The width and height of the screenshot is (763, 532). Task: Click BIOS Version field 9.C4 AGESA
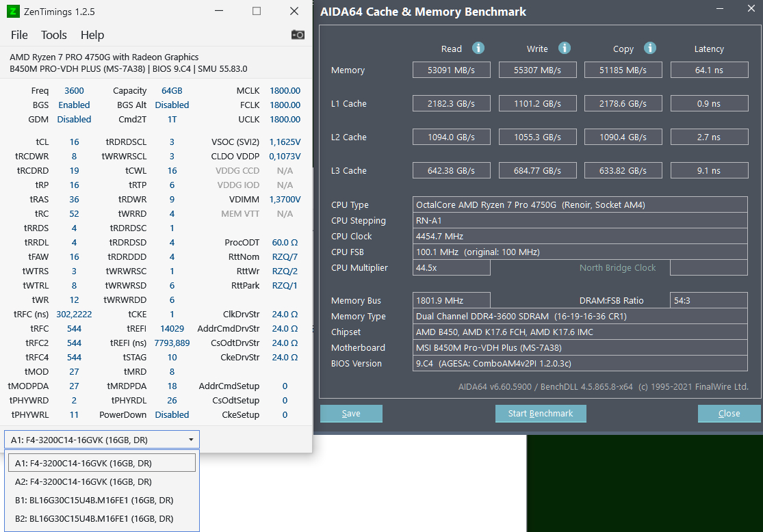click(x=580, y=363)
